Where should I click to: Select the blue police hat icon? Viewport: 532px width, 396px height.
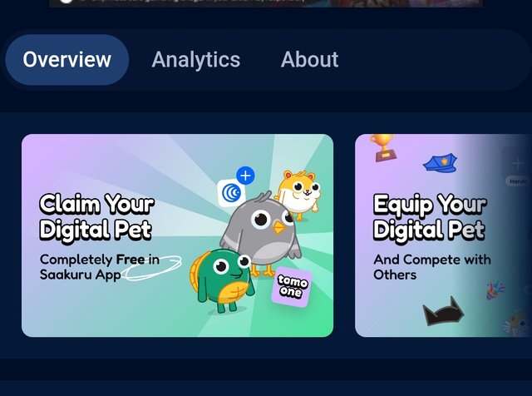click(x=440, y=163)
